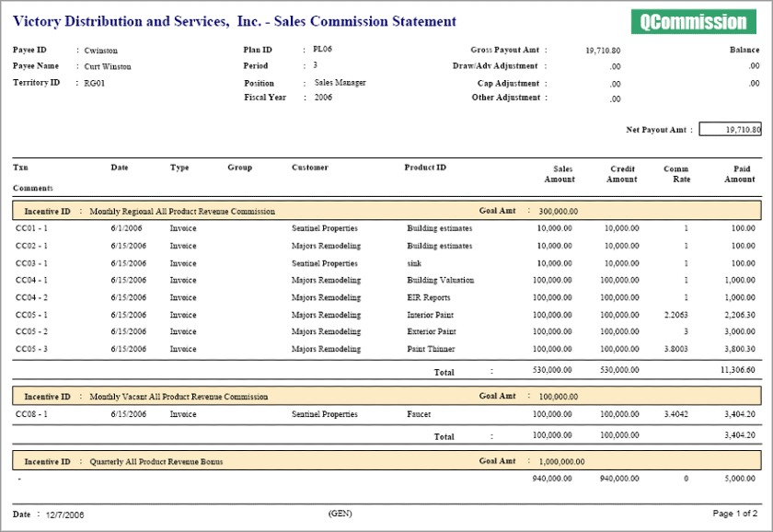Click total sales amount '530,000.00'
This screenshot has height=532, width=773.
(552, 370)
